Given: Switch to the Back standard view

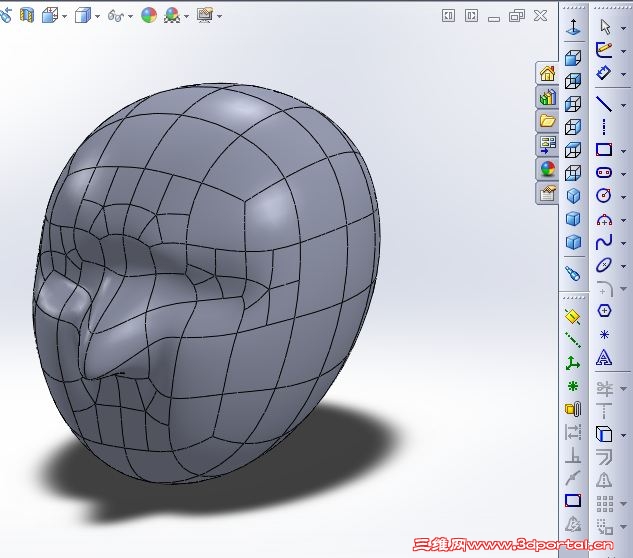Looking at the screenshot, I should tap(573, 81).
